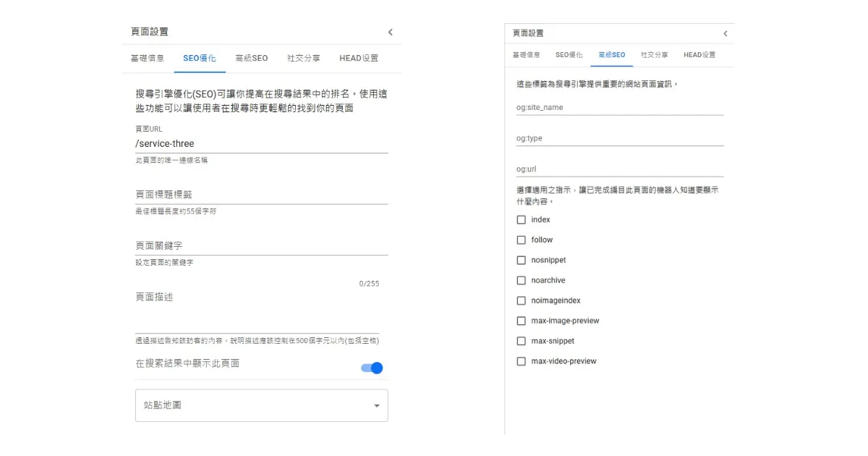Click the og:site_name input field
Screen dimensions: 868x456
point(620,107)
